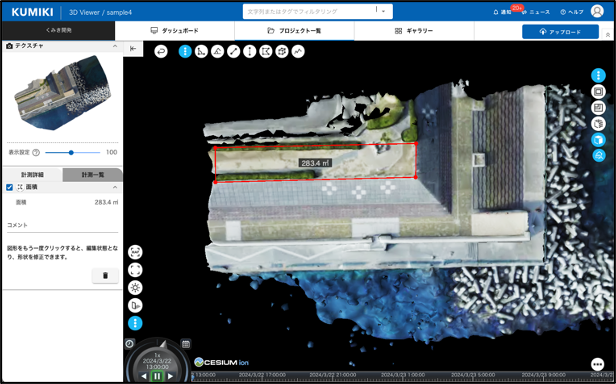Click the brightness sun icon
The height and width of the screenshot is (384, 616).
coord(136,288)
